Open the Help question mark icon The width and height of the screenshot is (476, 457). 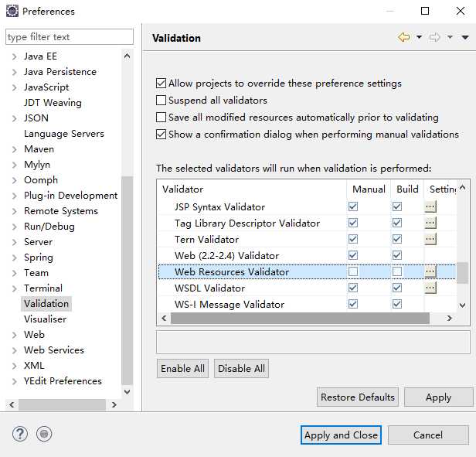pyautogui.click(x=20, y=435)
